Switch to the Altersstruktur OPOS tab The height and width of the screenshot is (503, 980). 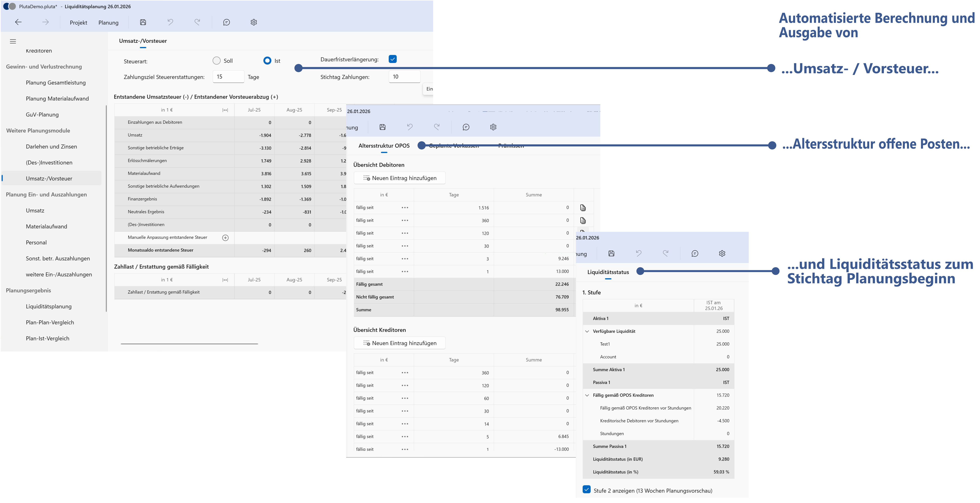pyautogui.click(x=384, y=146)
